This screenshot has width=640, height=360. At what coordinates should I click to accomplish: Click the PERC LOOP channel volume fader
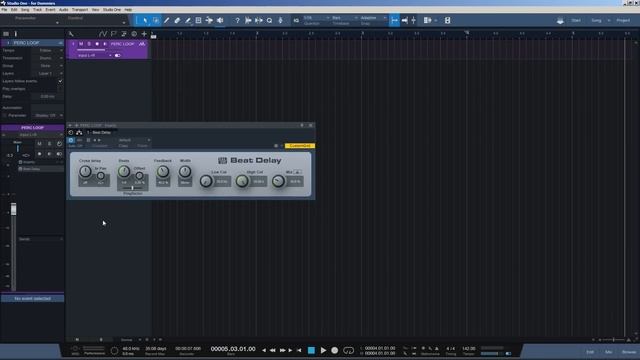click(x=13, y=209)
